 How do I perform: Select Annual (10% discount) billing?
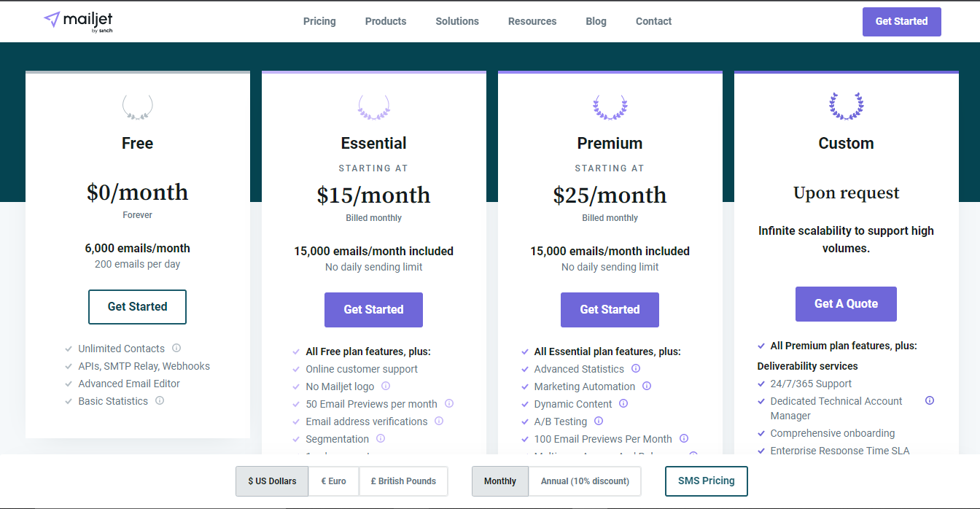pos(585,481)
